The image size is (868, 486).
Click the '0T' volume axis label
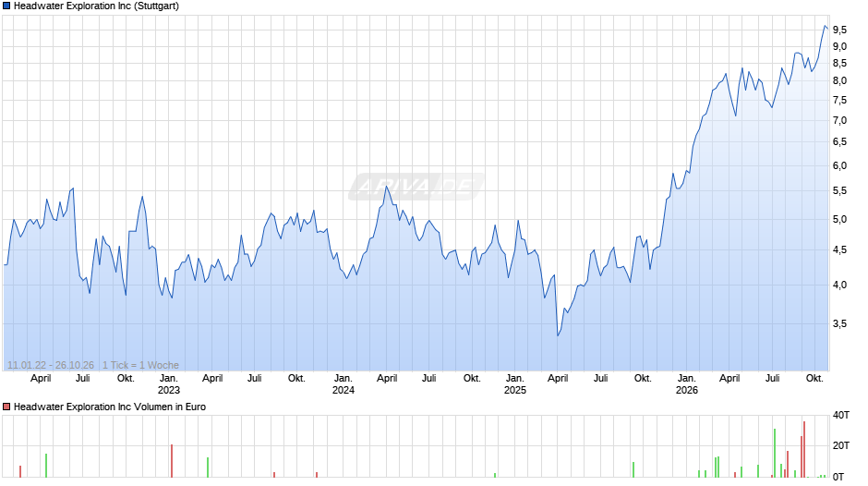pos(838,477)
